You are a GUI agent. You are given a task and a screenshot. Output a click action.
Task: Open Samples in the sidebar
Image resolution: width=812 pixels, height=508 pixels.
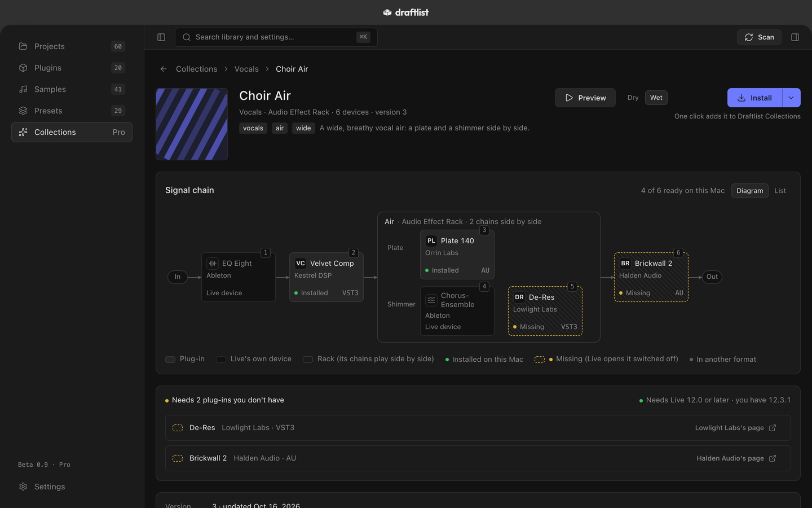coord(72,89)
